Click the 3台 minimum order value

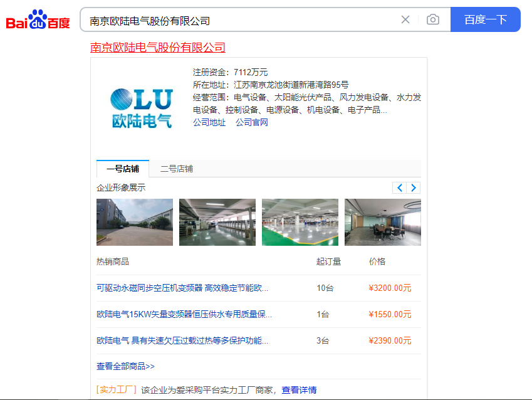click(323, 340)
